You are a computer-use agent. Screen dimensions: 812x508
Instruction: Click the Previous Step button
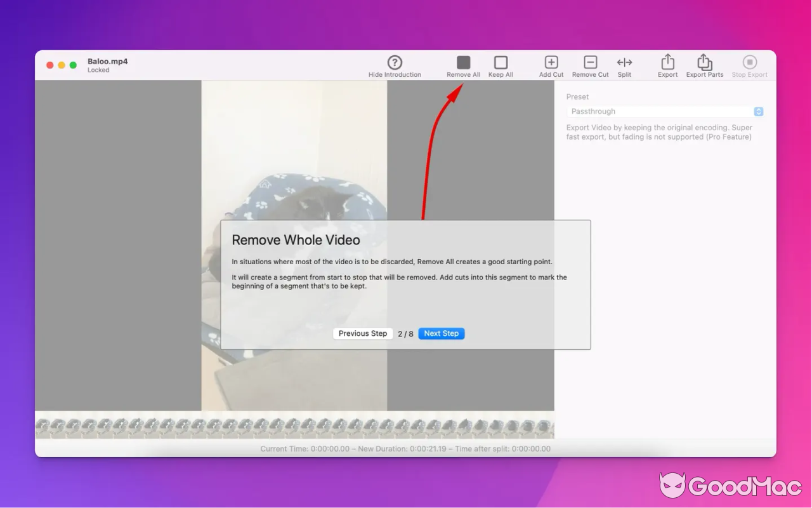click(x=362, y=333)
